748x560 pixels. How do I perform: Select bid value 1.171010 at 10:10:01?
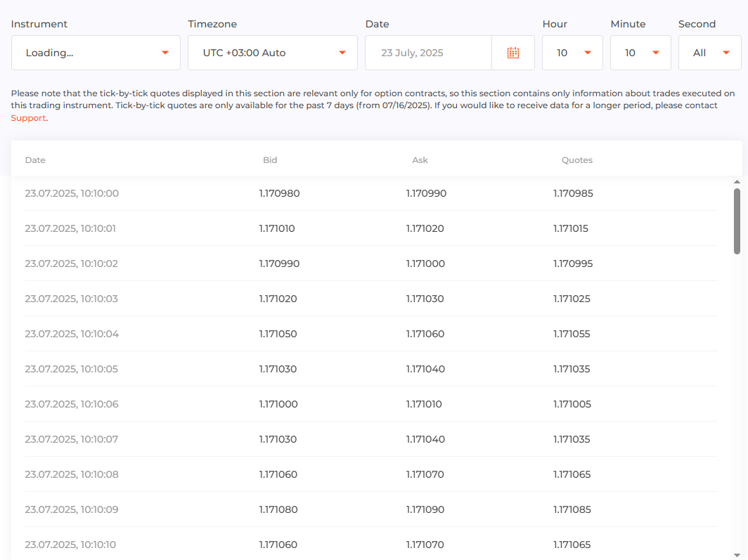pos(277,228)
